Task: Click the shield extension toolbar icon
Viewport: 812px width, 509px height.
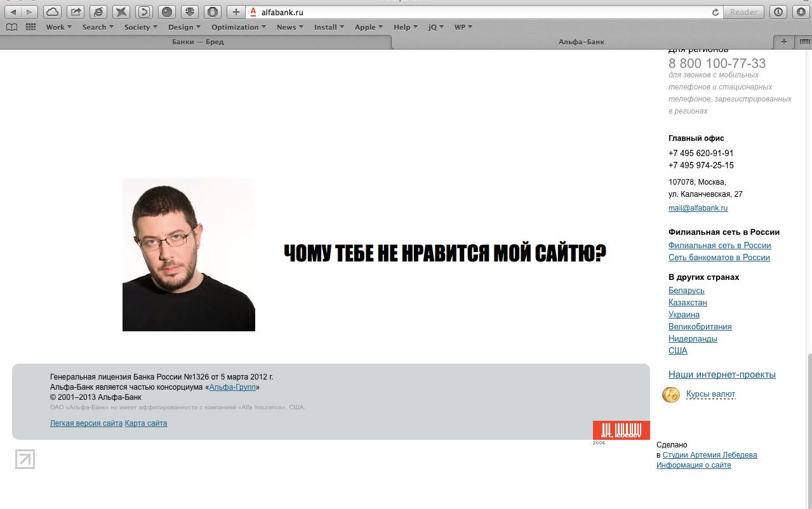Action: (x=212, y=12)
